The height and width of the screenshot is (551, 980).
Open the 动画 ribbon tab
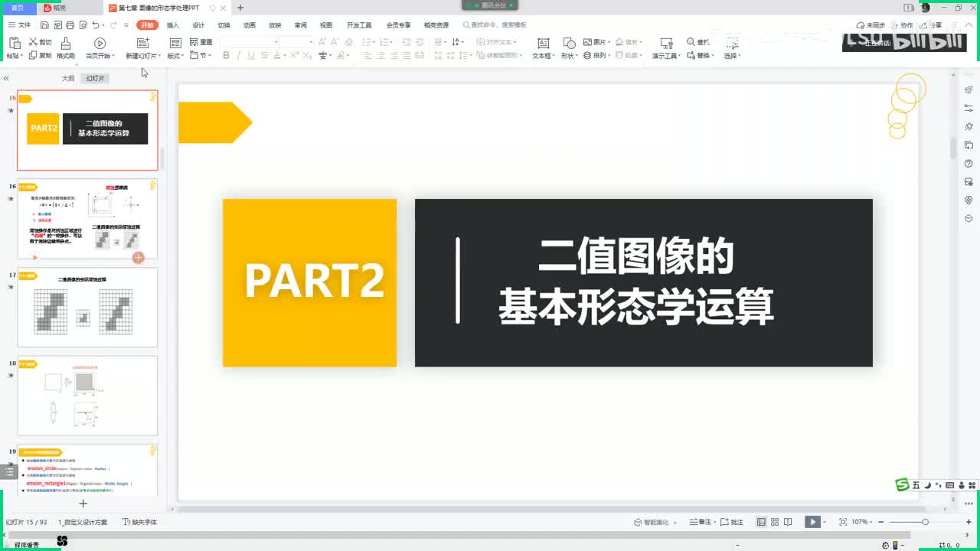click(x=250, y=25)
